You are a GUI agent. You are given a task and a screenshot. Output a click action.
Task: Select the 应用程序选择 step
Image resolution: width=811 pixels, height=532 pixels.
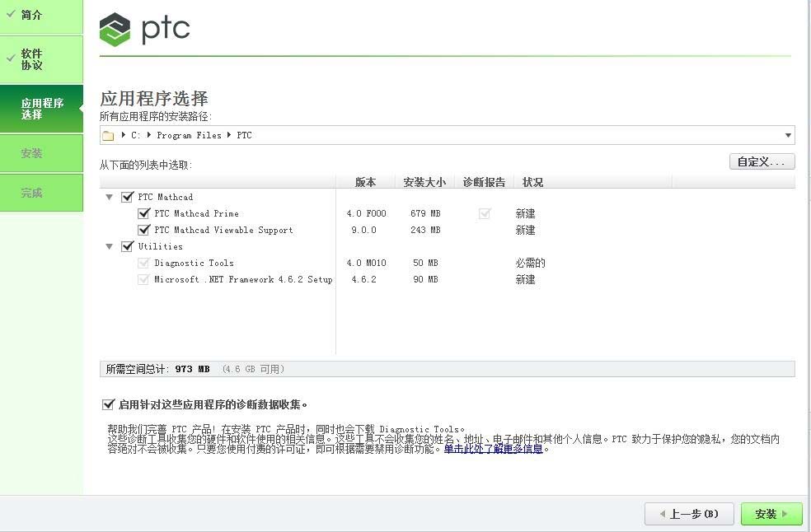coord(41,109)
